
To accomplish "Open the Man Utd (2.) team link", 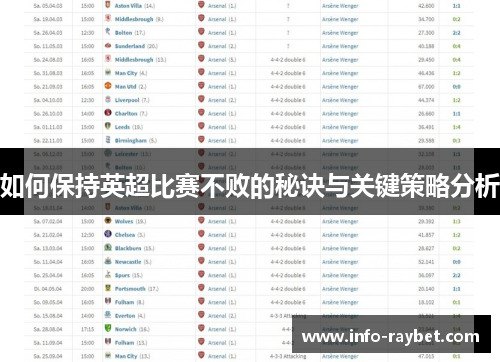I will tap(125, 87).
